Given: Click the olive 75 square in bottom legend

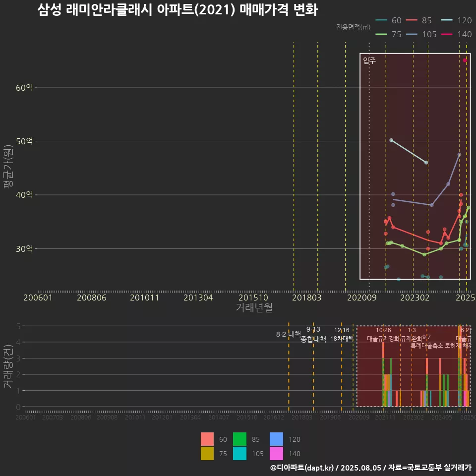Looking at the screenshot, I should tap(207, 453).
